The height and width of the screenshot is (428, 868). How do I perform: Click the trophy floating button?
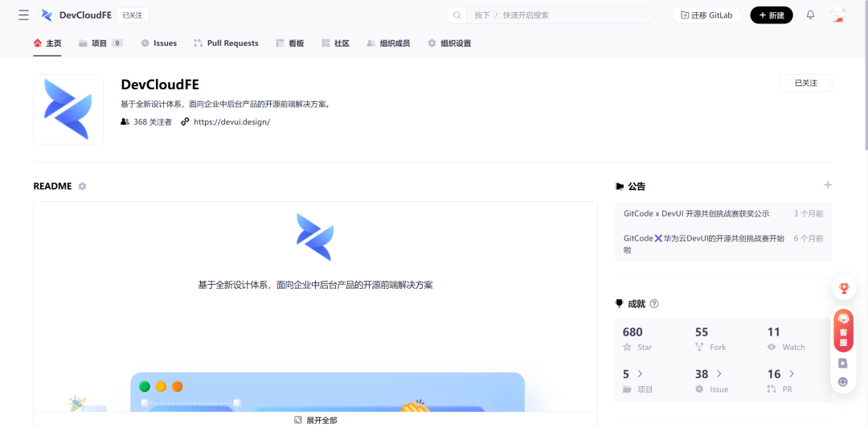[844, 288]
